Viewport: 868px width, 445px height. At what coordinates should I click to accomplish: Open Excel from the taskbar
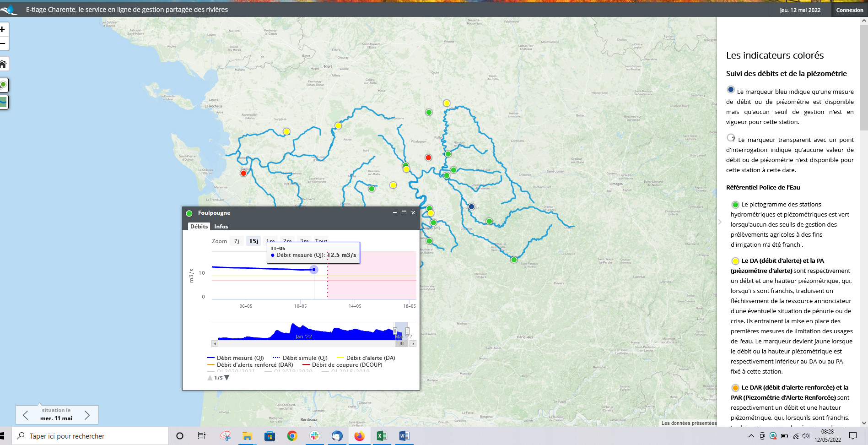(382, 436)
